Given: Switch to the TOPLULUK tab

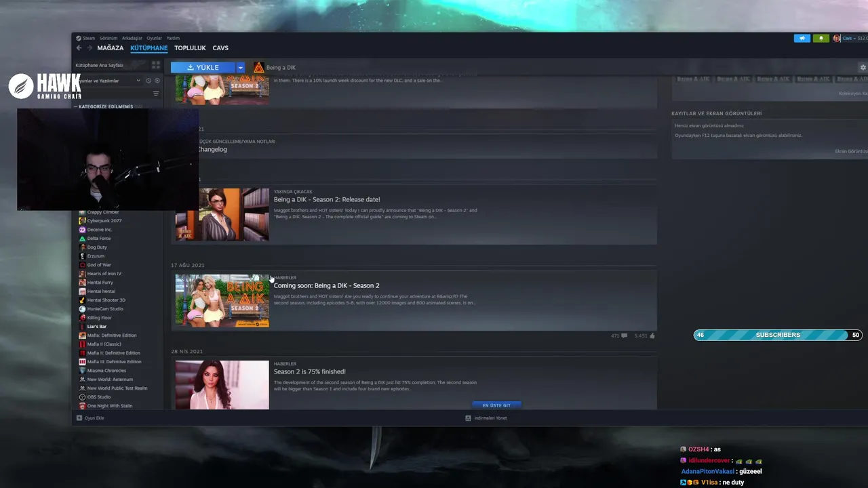Looking at the screenshot, I should pos(190,48).
